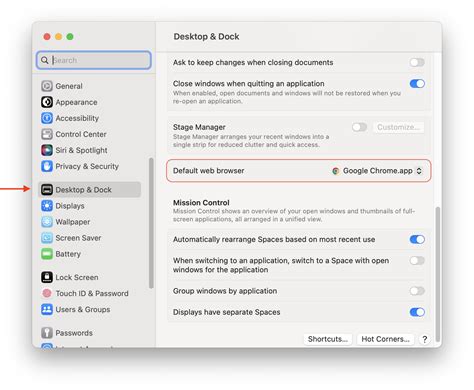Click the Mission Control heading text

(201, 203)
